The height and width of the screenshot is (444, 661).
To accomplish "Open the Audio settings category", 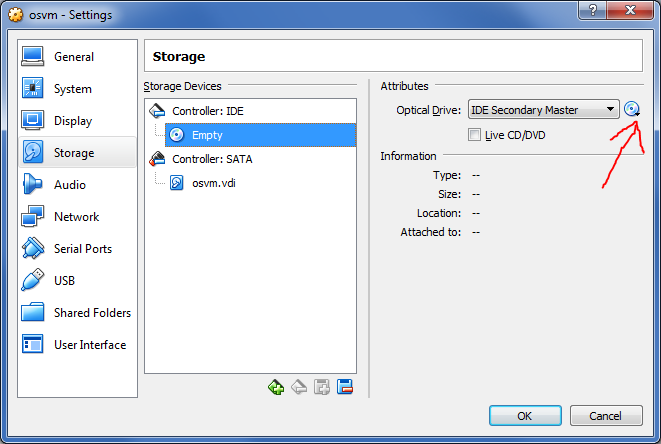I will [x=77, y=185].
